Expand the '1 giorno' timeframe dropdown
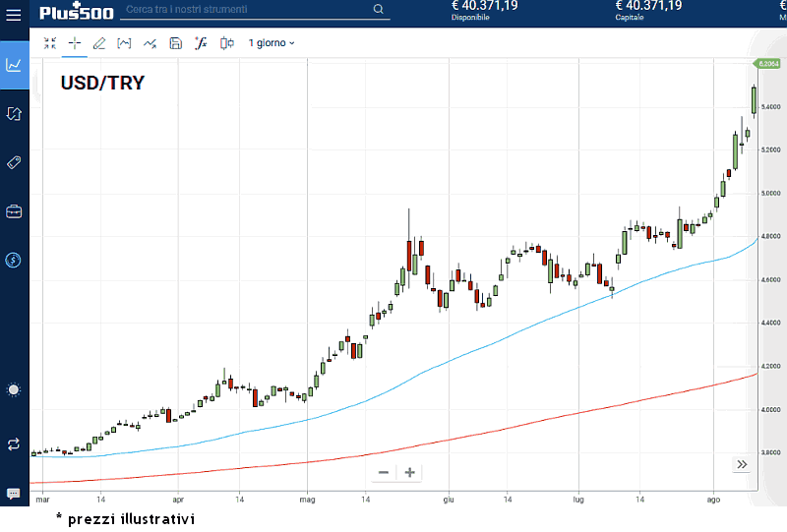The height and width of the screenshot is (532, 787). (271, 43)
